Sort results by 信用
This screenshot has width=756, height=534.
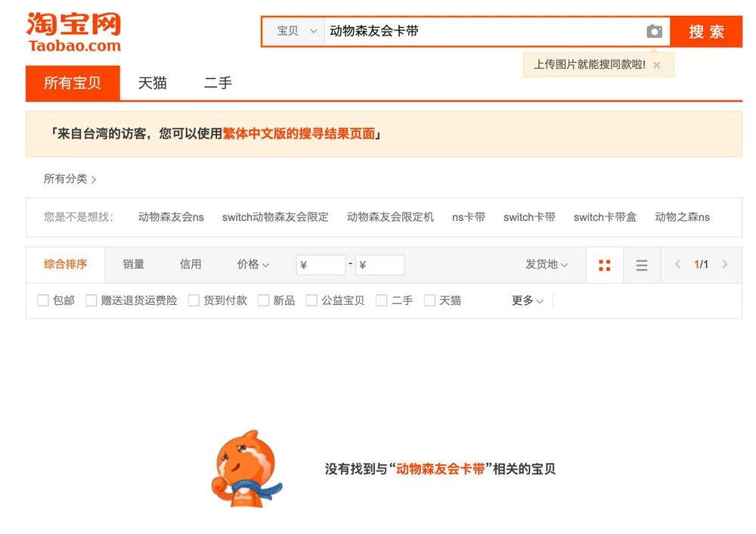(191, 264)
